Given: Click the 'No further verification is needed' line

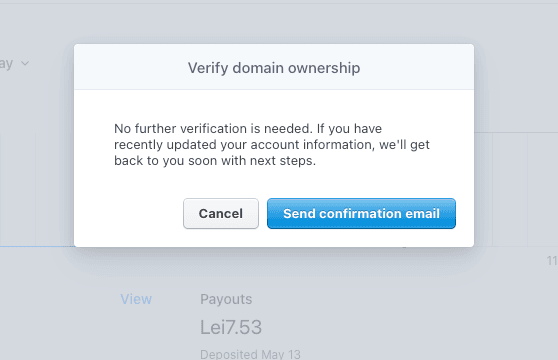Looking at the screenshot, I should (248, 128).
